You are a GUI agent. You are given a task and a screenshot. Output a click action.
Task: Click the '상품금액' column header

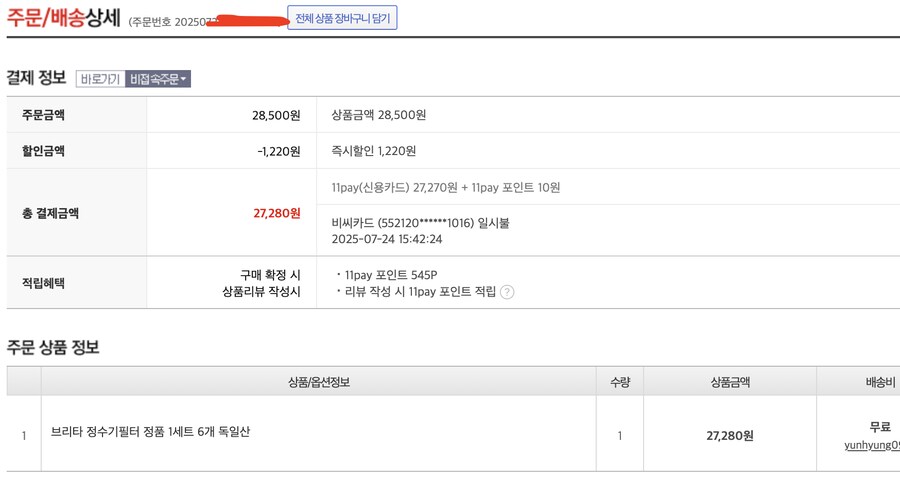pyautogui.click(x=730, y=382)
